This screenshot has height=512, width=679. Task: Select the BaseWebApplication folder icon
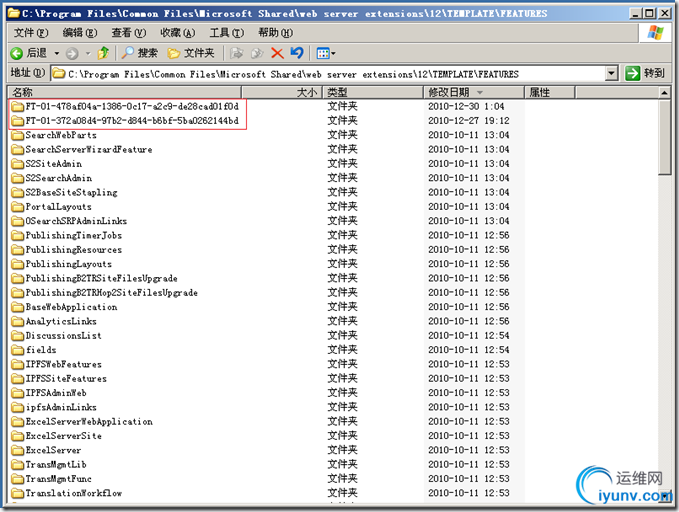[x=18, y=307]
